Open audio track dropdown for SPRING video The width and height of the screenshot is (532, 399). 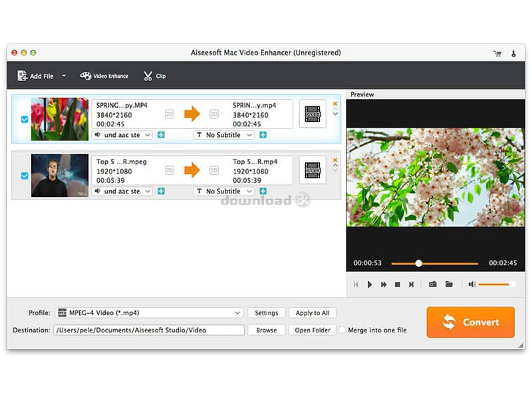[x=122, y=135]
